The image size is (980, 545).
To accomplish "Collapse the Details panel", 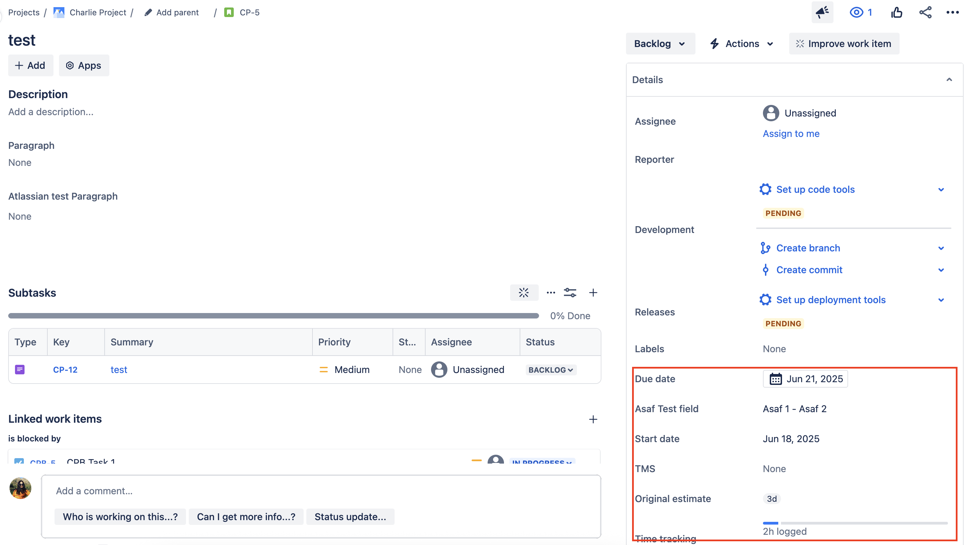I will (949, 79).
